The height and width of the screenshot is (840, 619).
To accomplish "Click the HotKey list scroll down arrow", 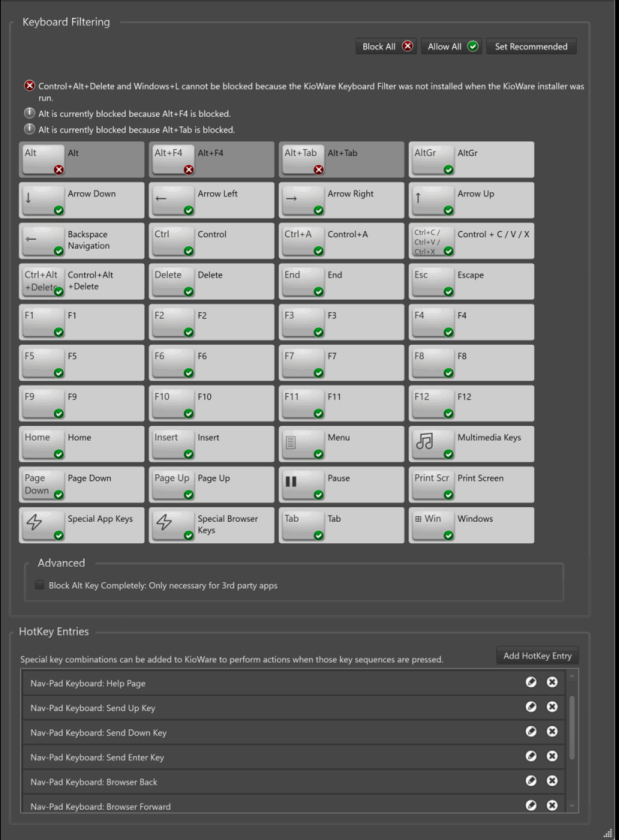I will 572,806.
